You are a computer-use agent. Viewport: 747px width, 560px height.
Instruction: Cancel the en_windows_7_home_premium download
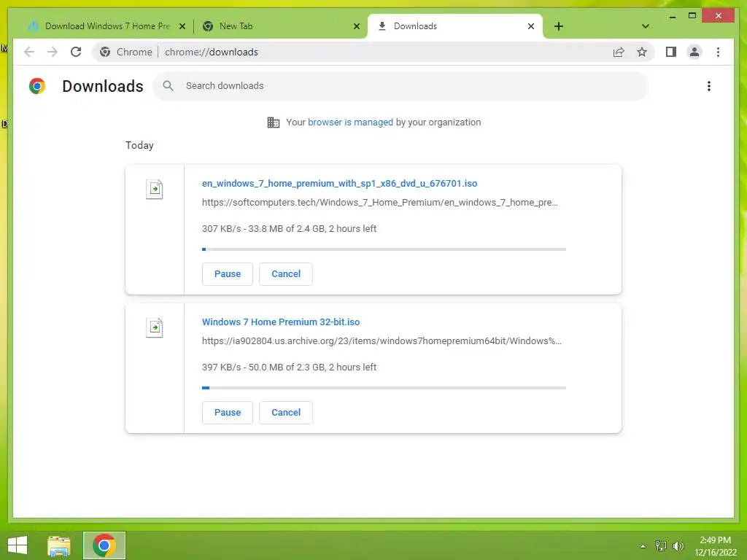(x=286, y=274)
